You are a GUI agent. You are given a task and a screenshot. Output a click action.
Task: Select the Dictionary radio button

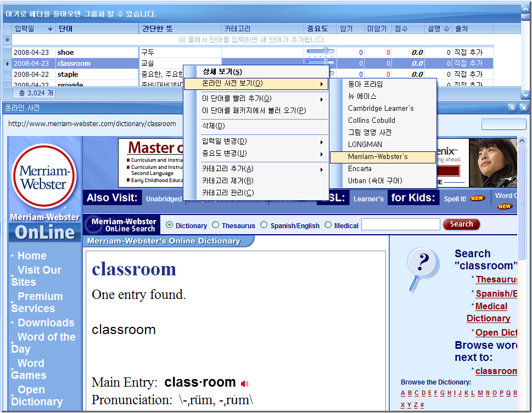pyautogui.click(x=170, y=225)
